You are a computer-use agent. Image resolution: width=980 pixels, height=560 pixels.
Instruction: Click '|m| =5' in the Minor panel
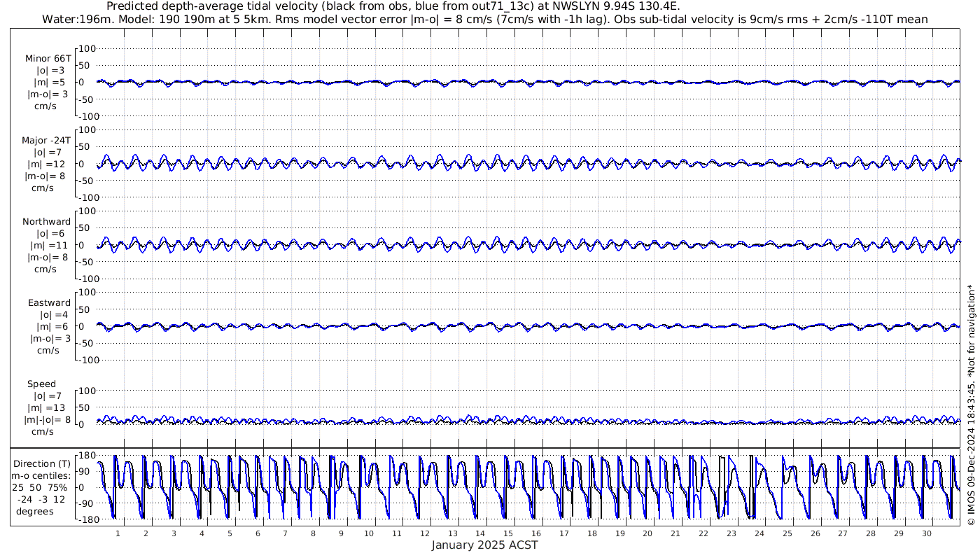[x=50, y=83]
